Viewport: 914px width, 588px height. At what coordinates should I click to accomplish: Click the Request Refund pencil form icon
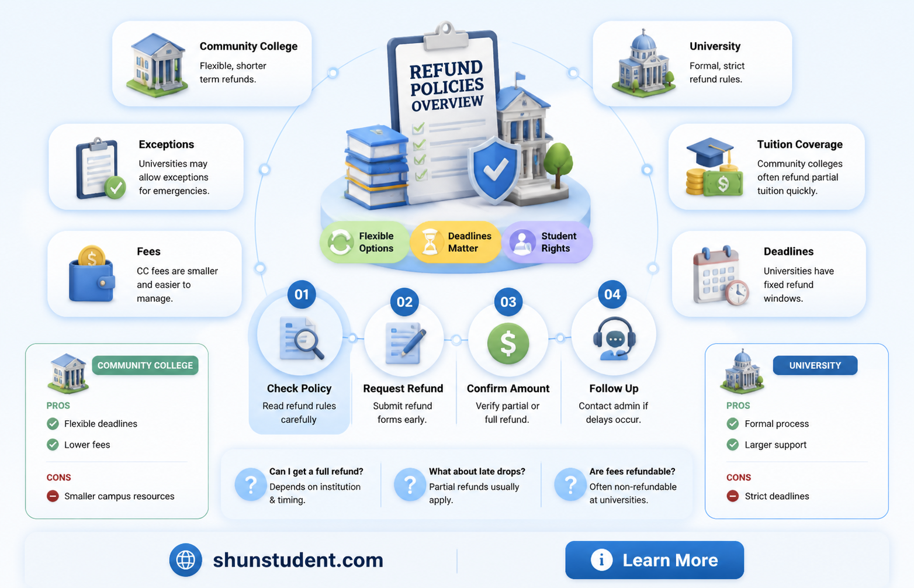(x=404, y=343)
